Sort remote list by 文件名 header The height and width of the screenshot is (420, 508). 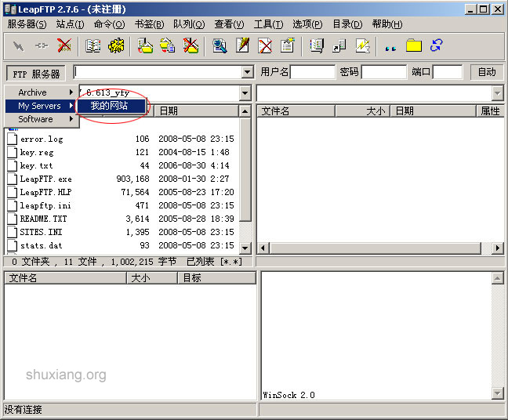[x=296, y=111]
